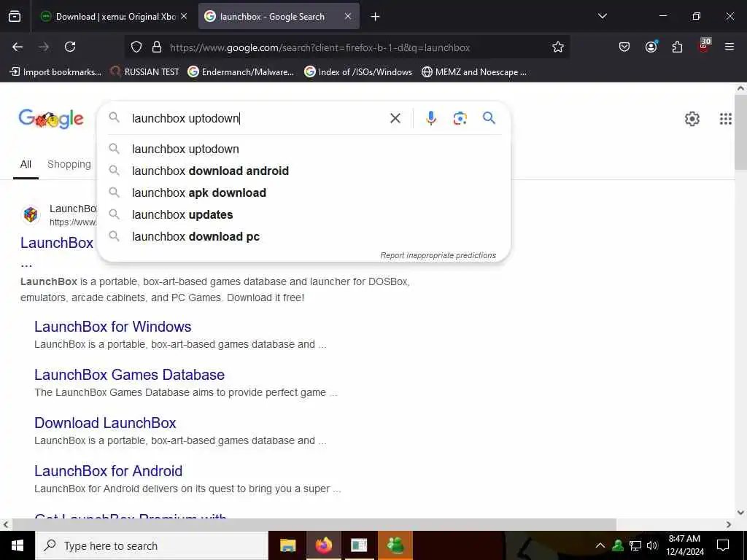
Task: Reload the current page
Action: 70,47
